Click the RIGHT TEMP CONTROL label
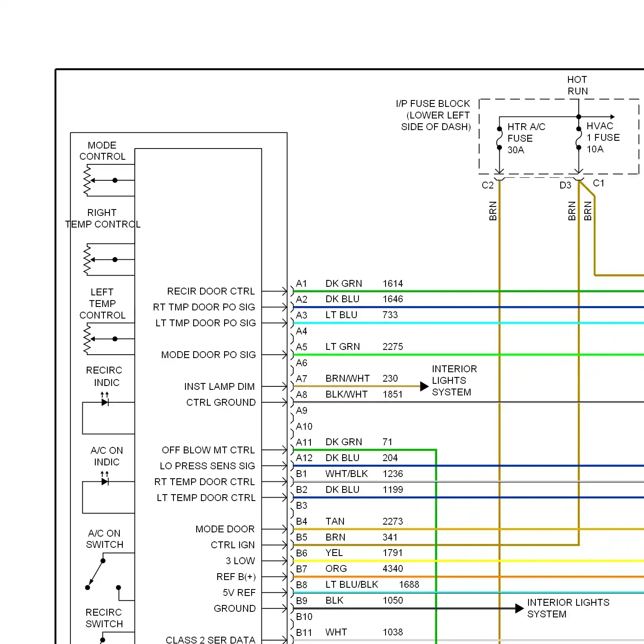Screen dimensions: 644x644 (x=103, y=219)
